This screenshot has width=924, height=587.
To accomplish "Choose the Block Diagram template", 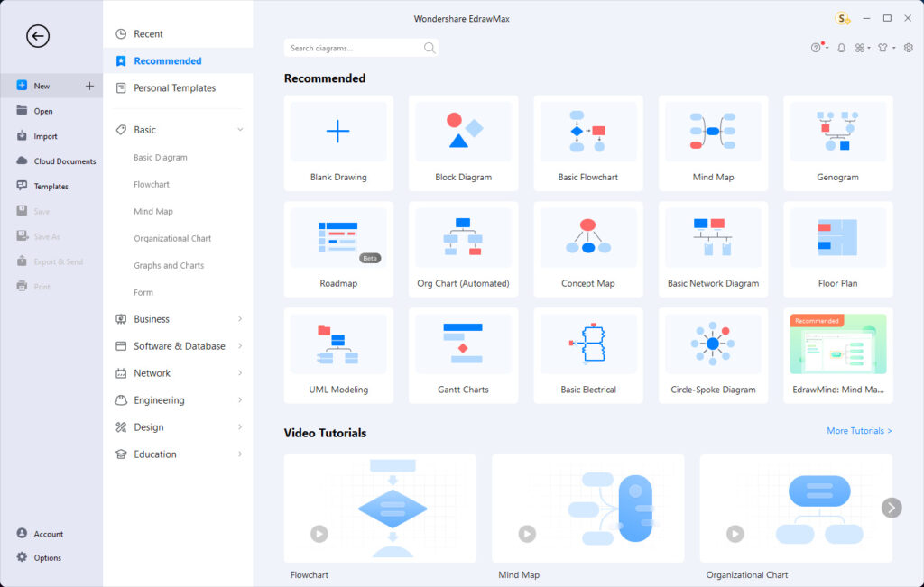I will coord(463,143).
